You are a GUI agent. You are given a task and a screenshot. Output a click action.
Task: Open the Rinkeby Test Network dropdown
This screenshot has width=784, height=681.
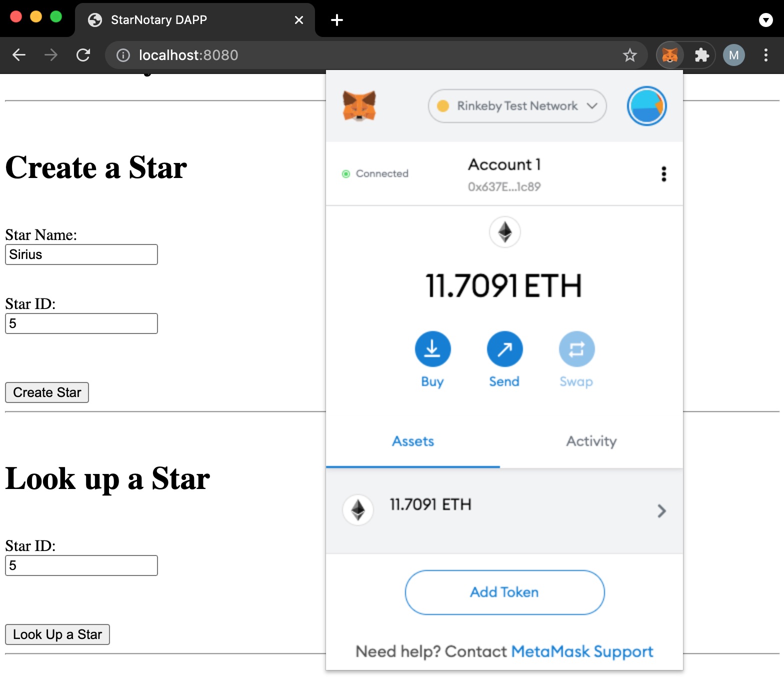coord(517,106)
